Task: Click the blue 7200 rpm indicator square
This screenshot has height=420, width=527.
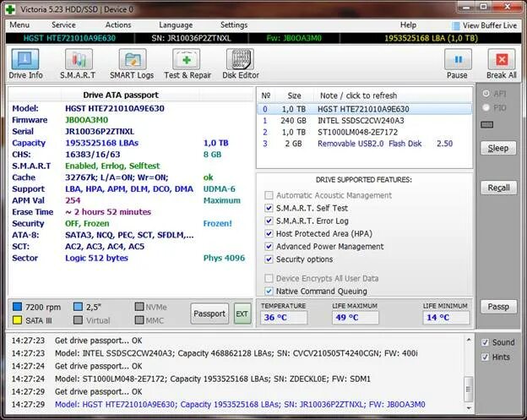Action: pos(17,307)
